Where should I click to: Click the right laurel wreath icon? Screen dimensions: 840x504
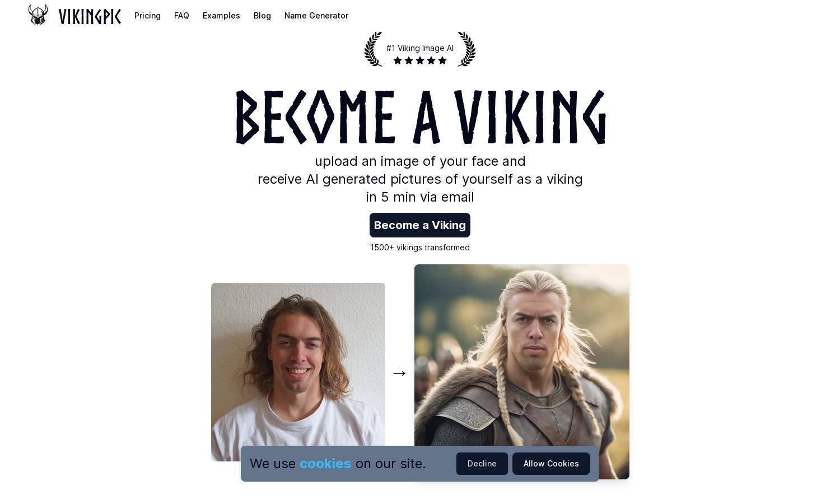pos(466,49)
